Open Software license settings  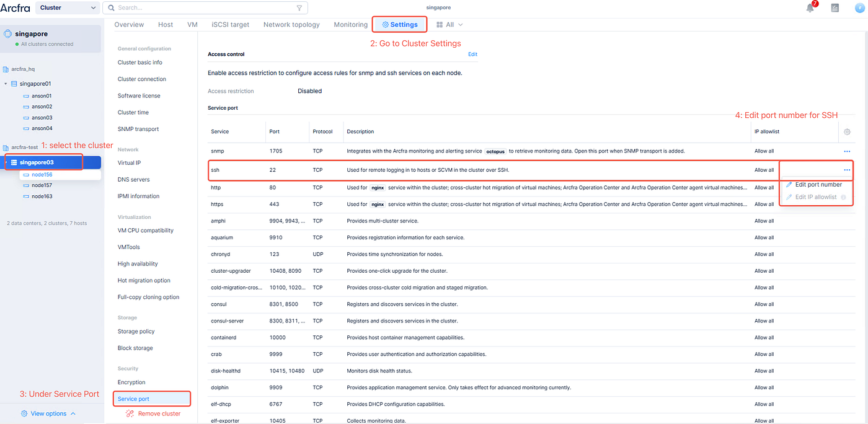[139, 96]
